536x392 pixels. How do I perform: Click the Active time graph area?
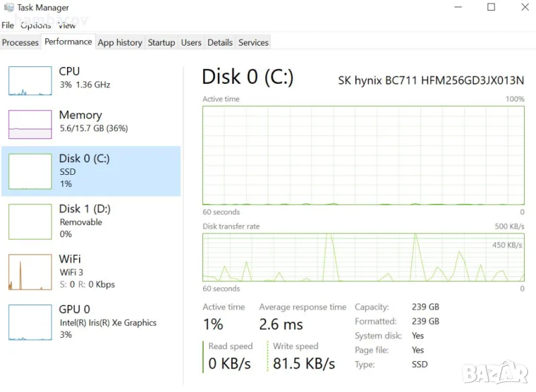pos(363,155)
